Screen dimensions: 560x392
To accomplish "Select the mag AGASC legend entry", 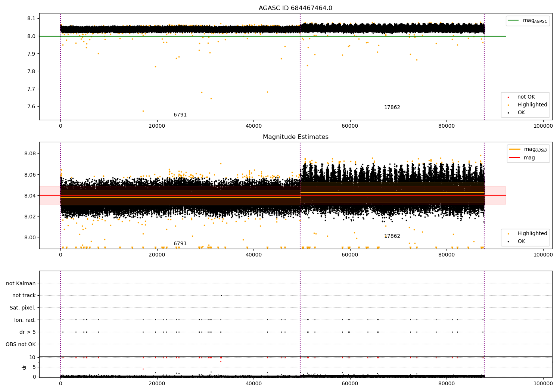I will [x=528, y=21].
